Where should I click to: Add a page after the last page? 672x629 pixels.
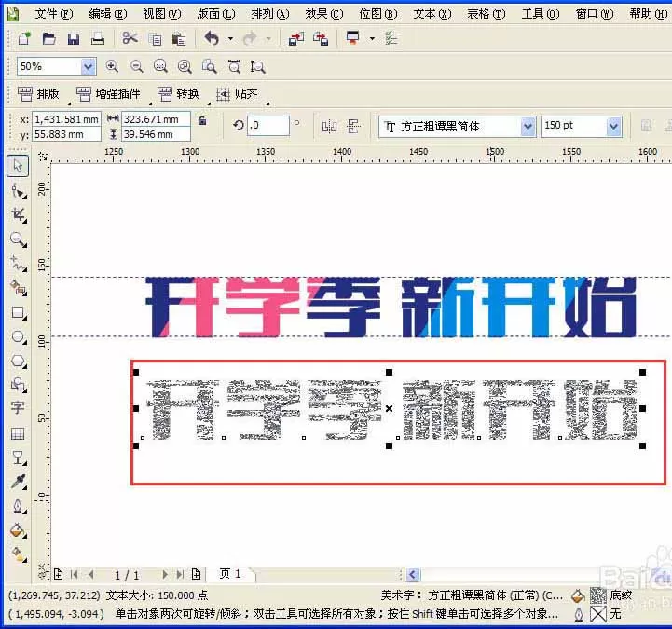197,575
